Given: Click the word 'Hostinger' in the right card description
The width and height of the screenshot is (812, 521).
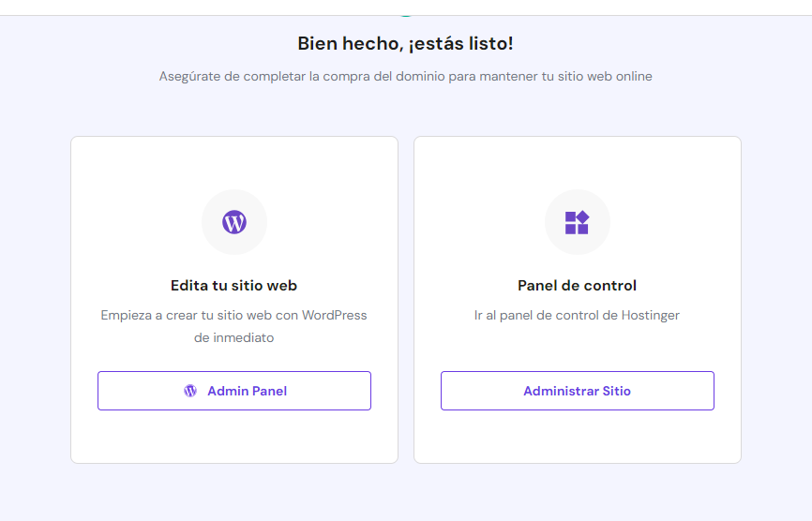Looking at the screenshot, I should 651,316.
